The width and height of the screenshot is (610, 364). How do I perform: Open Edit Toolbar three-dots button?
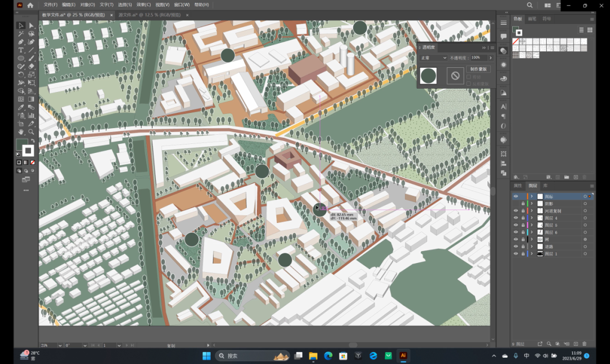(x=26, y=191)
